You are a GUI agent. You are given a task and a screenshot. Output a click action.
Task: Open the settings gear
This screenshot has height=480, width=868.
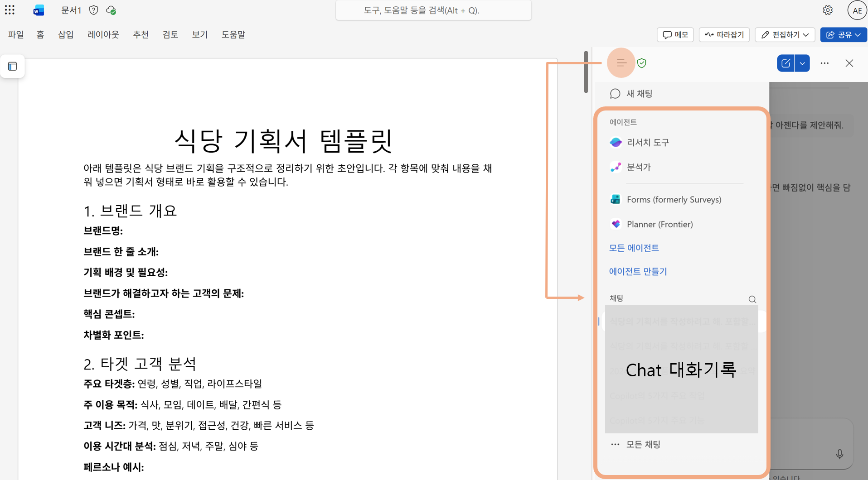tap(828, 10)
